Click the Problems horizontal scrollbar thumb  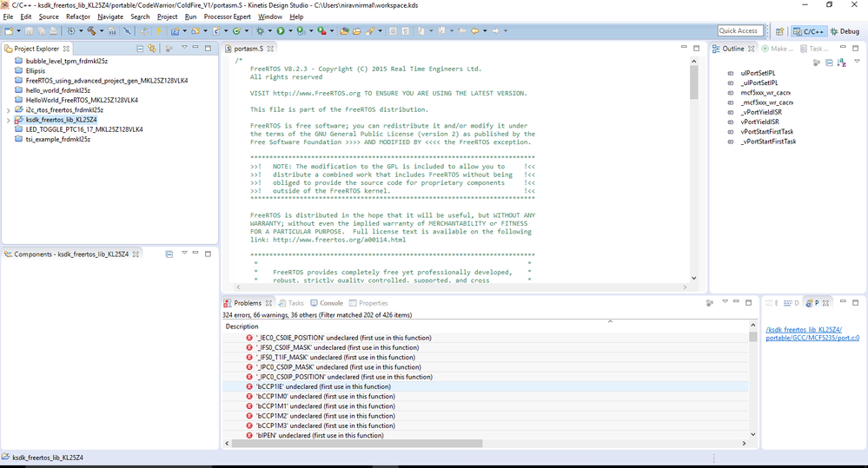pyautogui.click(x=357, y=443)
